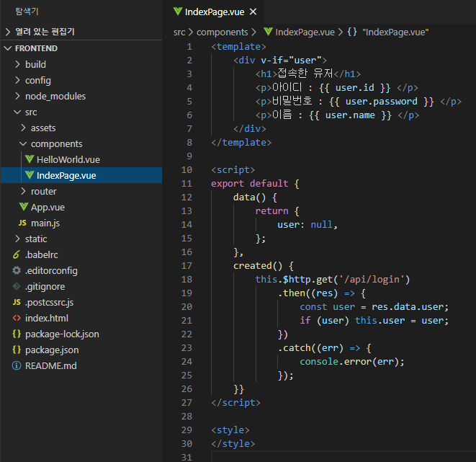Click the opening <style> tag
The image size is (476, 462).
tap(230, 430)
